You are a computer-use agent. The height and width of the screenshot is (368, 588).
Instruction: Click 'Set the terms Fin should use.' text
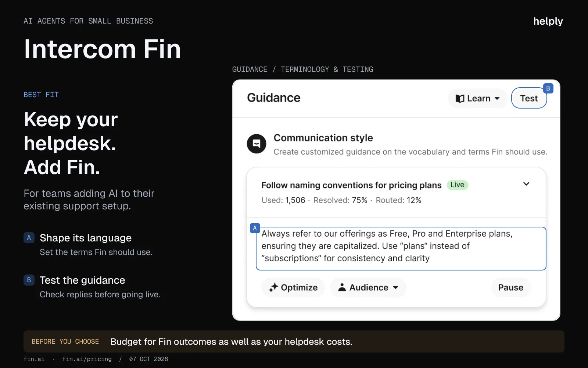point(96,252)
